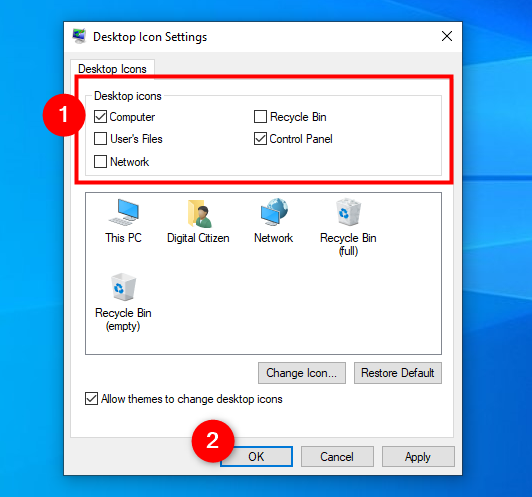Viewport: 532px width, 497px height.
Task: Click the "Recycle Bin (empty)" label text
Action: (123, 319)
